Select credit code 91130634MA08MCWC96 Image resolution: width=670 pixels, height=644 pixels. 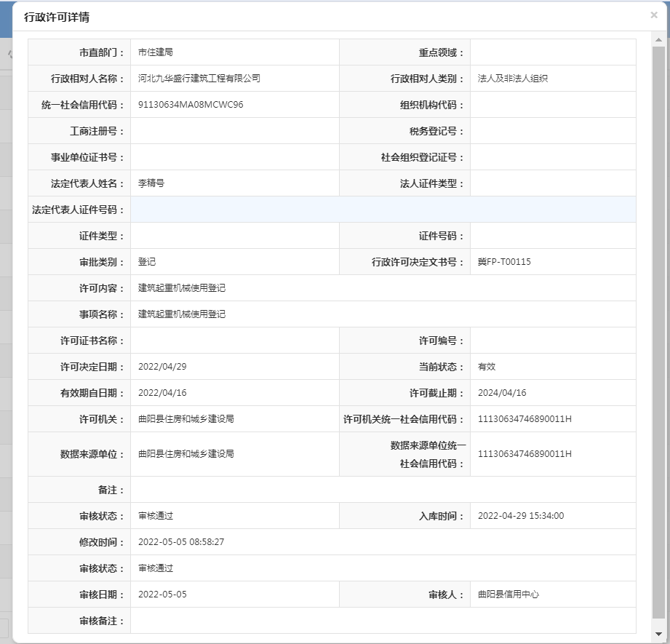[x=191, y=105]
